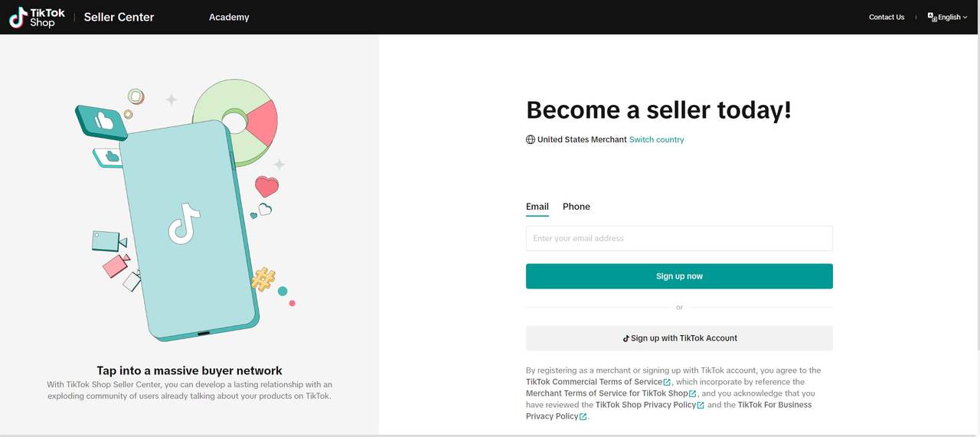Expand the language selector chevron arrow
Screen dimensions: 980x437
[965, 17]
